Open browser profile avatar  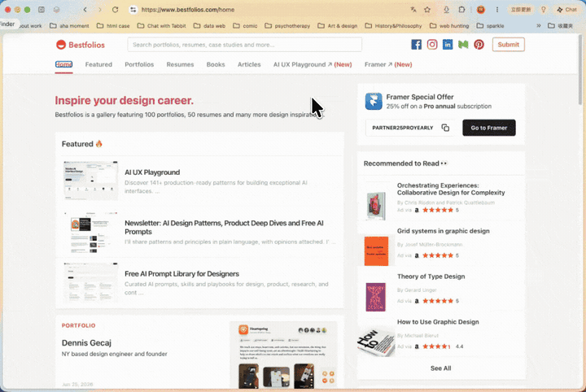point(481,10)
